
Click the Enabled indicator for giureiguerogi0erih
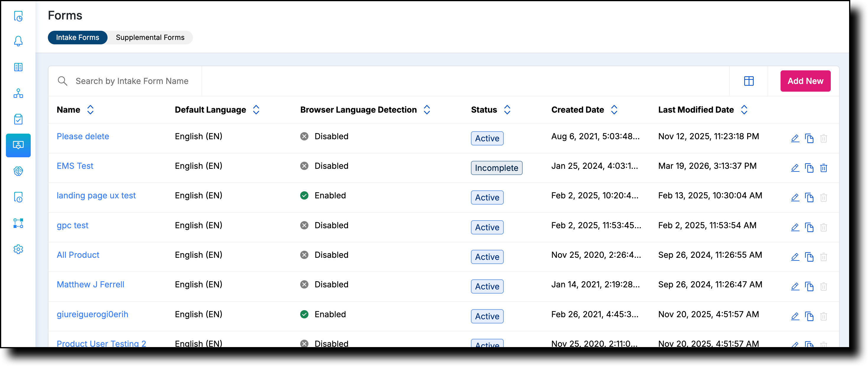(323, 314)
